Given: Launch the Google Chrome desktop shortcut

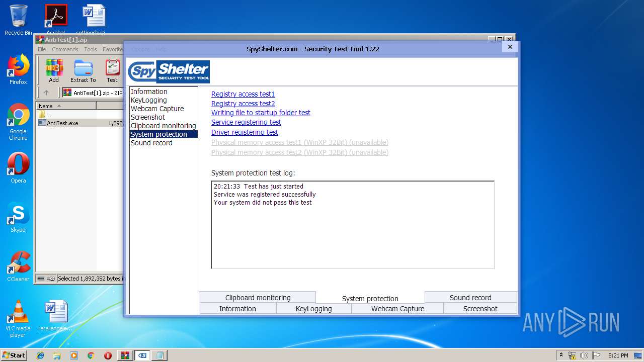Looking at the screenshot, I should pos(18,122).
